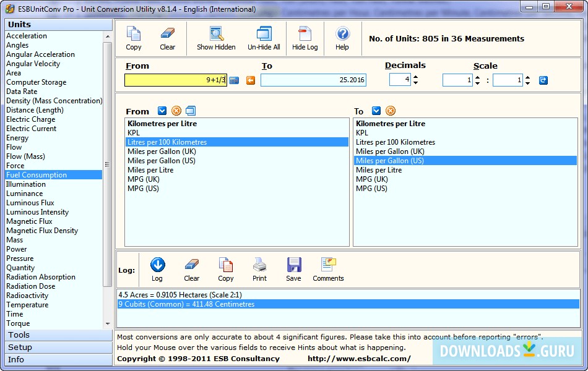This screenshot has height=371, width=588.
Task: Increase first Scale value with up arrow
Action: pyautogui.click(x=477, y=77)
